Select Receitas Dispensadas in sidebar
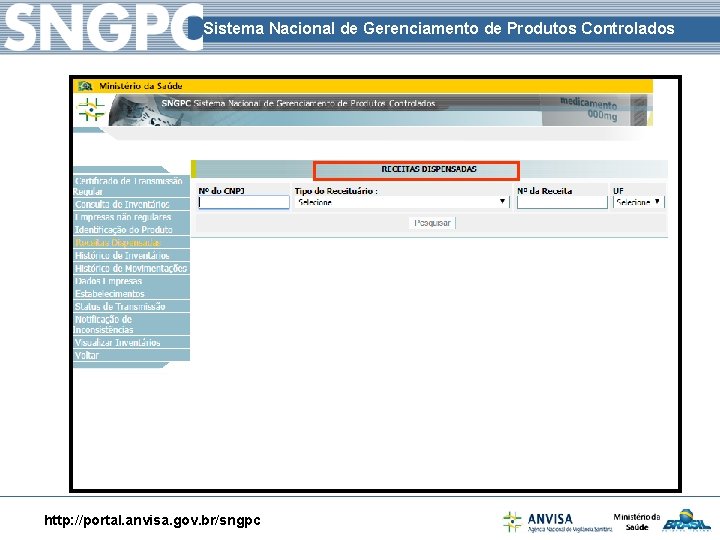Screen dimensions: 720x540 pyautogui.click(x=131, y=242)
